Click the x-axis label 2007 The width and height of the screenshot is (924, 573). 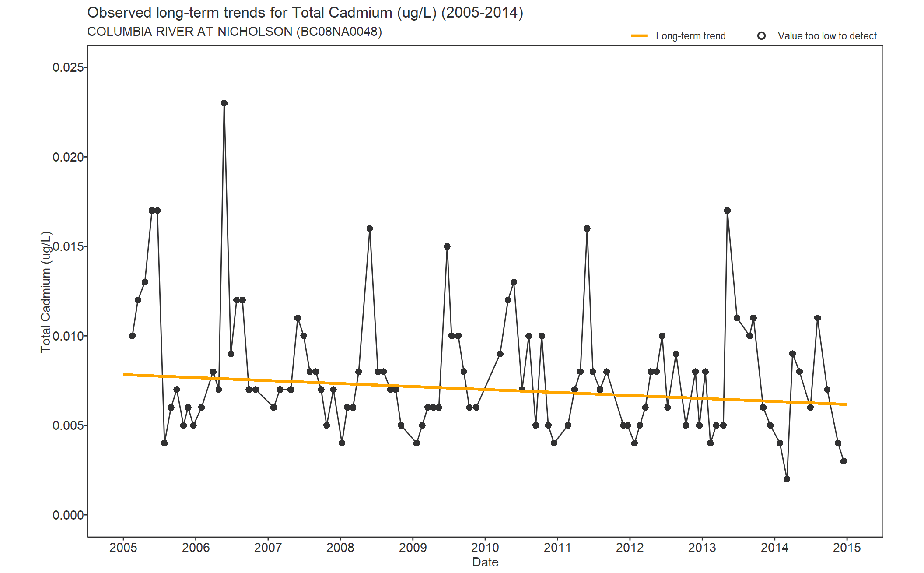[268, 548]
